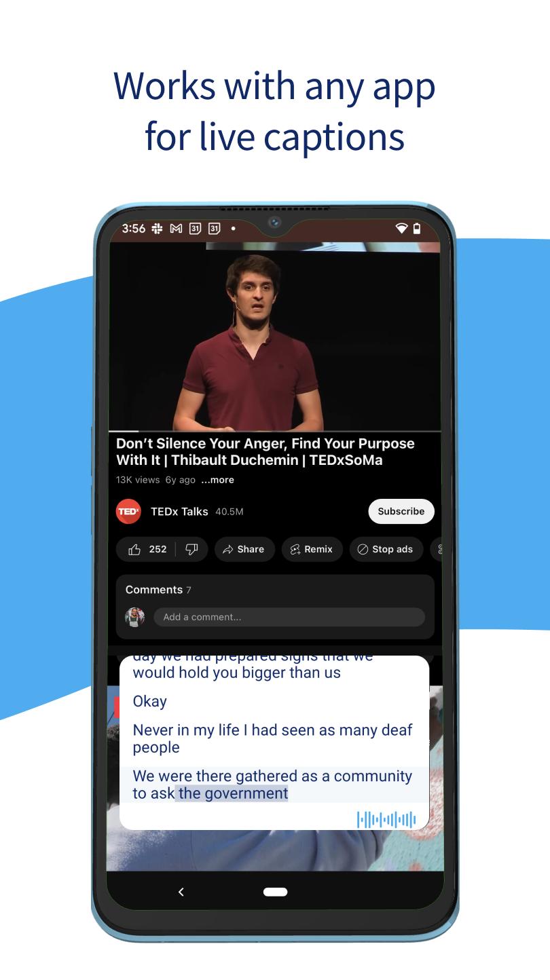Tap the blue audio waveform indicator
Screen dimensions: 550x980
pos(386,819)
